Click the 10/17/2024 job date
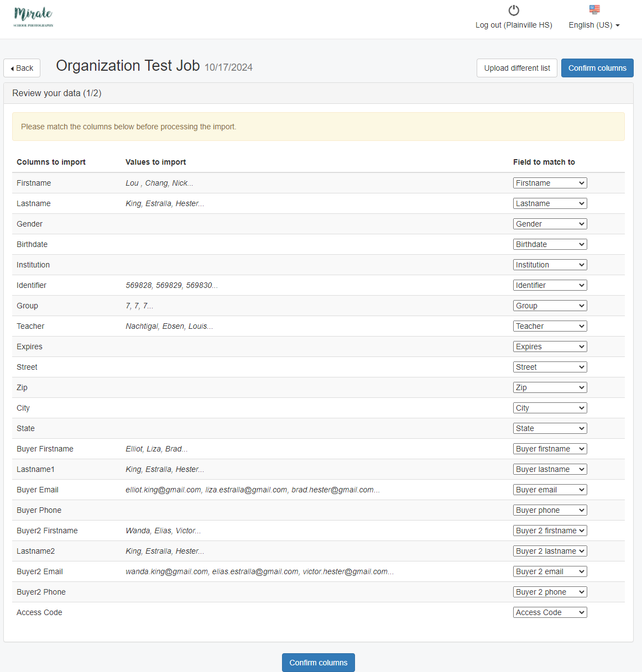This screenshot has height=672, width=642. [228, 67]
